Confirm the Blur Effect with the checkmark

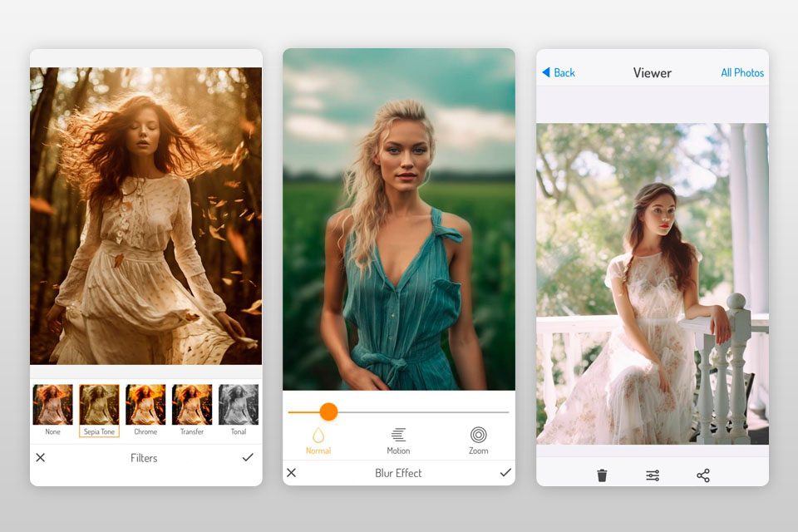[505, 473]
